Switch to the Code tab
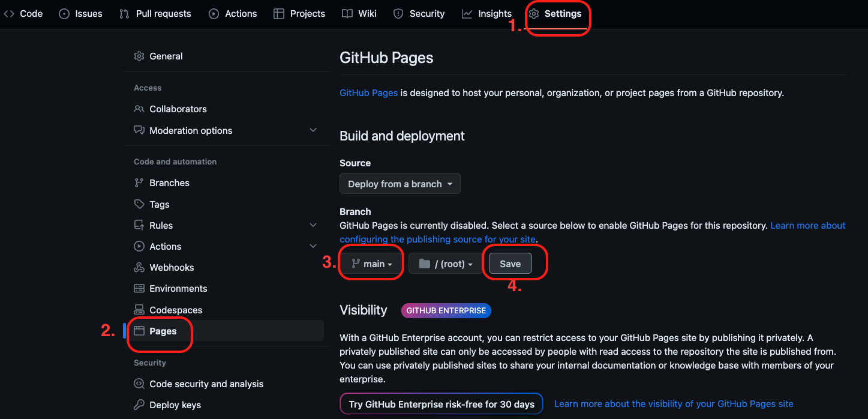This screenshot has width=868, height=419. pos(24,14)
